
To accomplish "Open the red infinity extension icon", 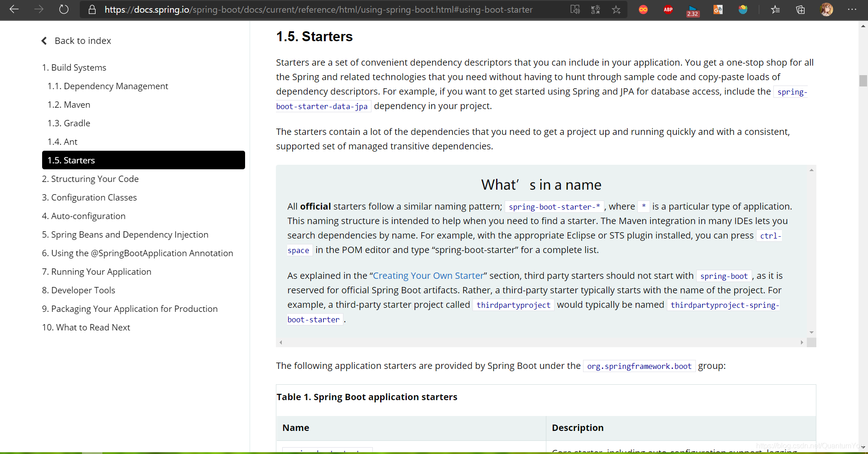I will [643, 10].
